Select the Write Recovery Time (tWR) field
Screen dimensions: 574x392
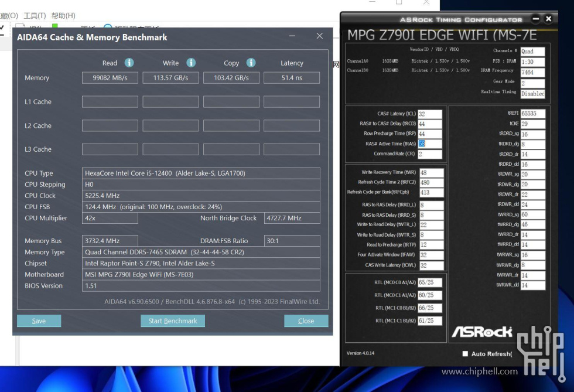pyautogui.click(x=432, y=172)
